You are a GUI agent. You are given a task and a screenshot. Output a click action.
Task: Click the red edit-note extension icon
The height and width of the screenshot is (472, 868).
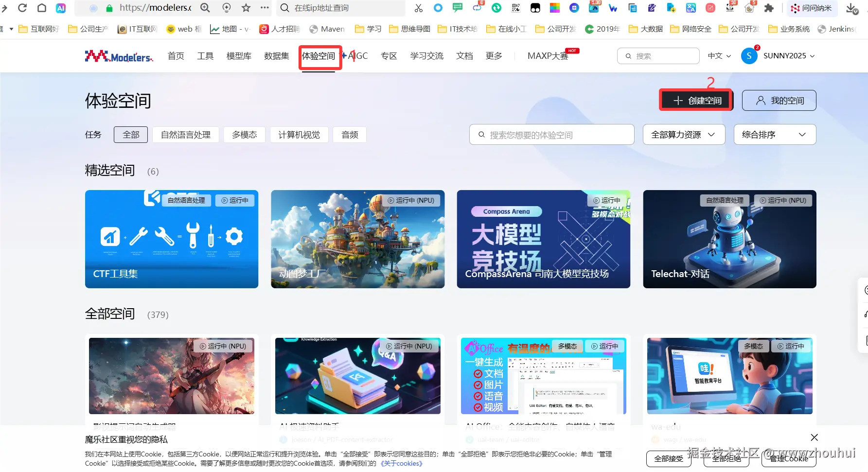click(710, 8)
